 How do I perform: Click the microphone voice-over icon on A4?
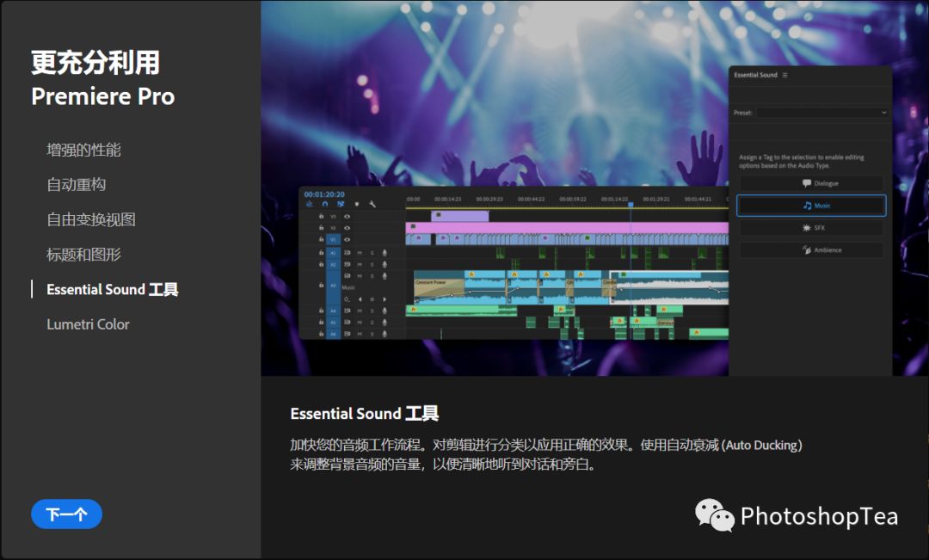[x=385, y=311]
